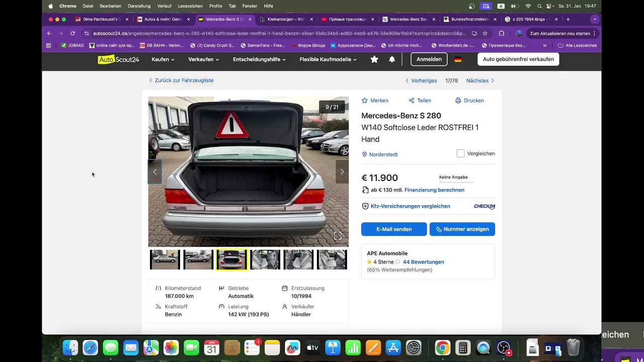Show the previous car photo
Viewport: 644px width, 362px height.
click(x=154, y=171)
